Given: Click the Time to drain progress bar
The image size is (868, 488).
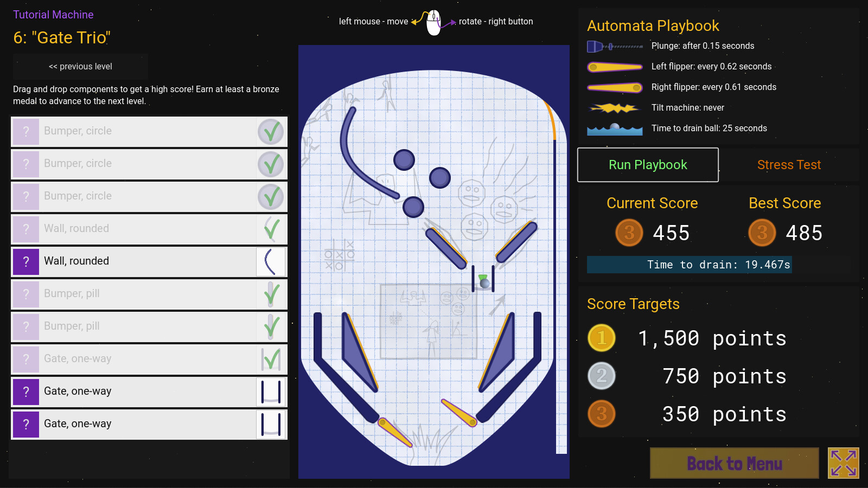Looking at the screenshot, I should [x=689, y=265].
